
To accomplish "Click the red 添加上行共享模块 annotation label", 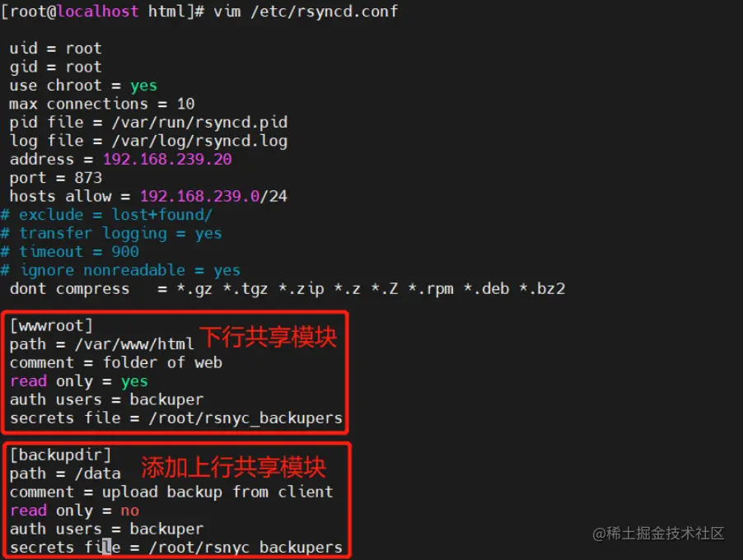I will tap(234, 468).
